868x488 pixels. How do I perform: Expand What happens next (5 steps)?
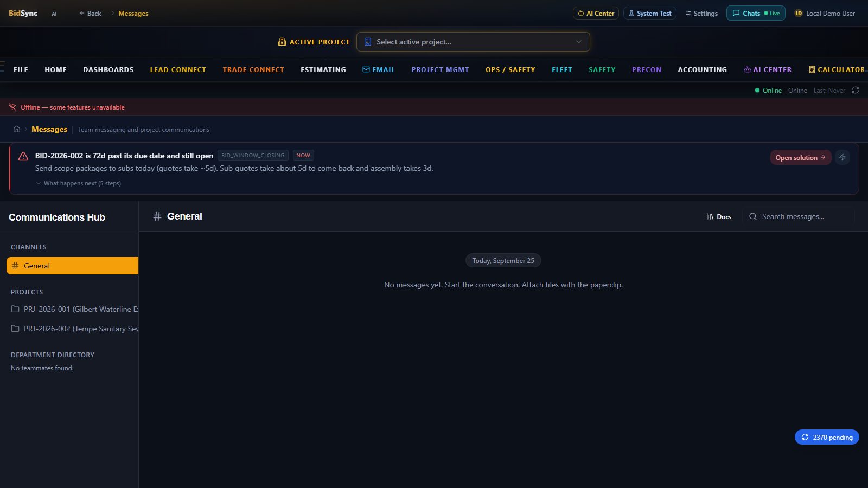click(x=78, y=183)
